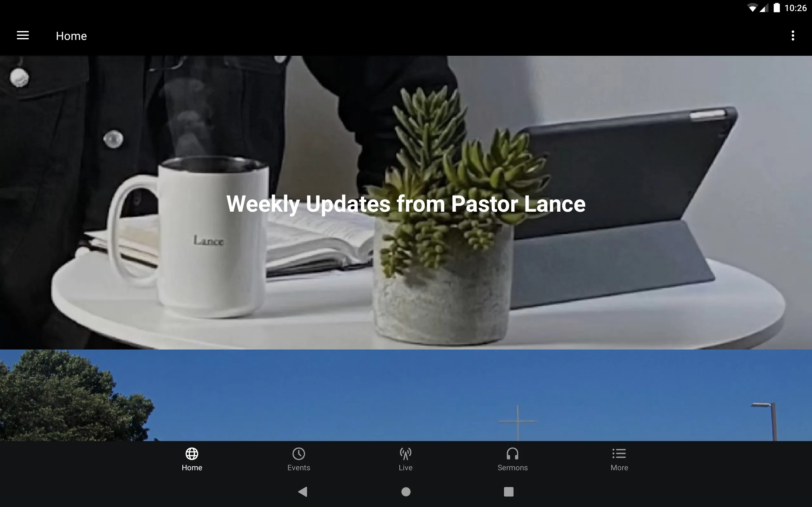Image resolution: width=812 pixels, height=507 pixels.
Task: Tap the Android home button
Action: [406, 491]
